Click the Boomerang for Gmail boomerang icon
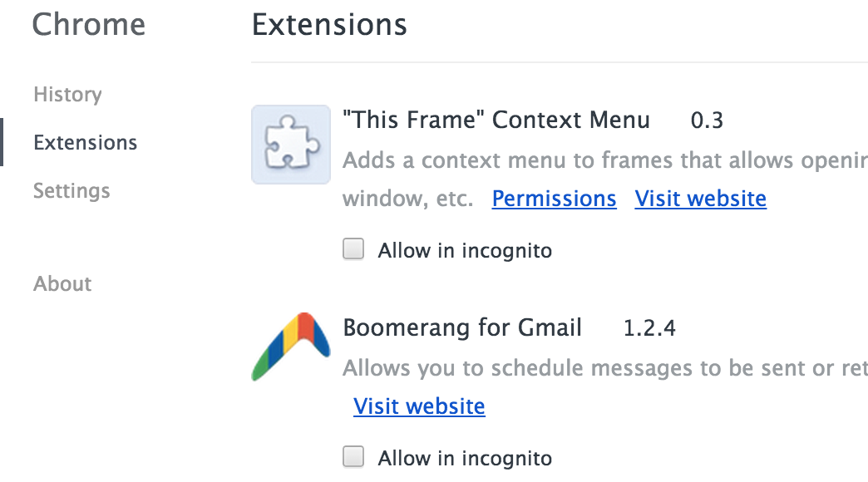The image size is (868, 482). click(291, 347)
